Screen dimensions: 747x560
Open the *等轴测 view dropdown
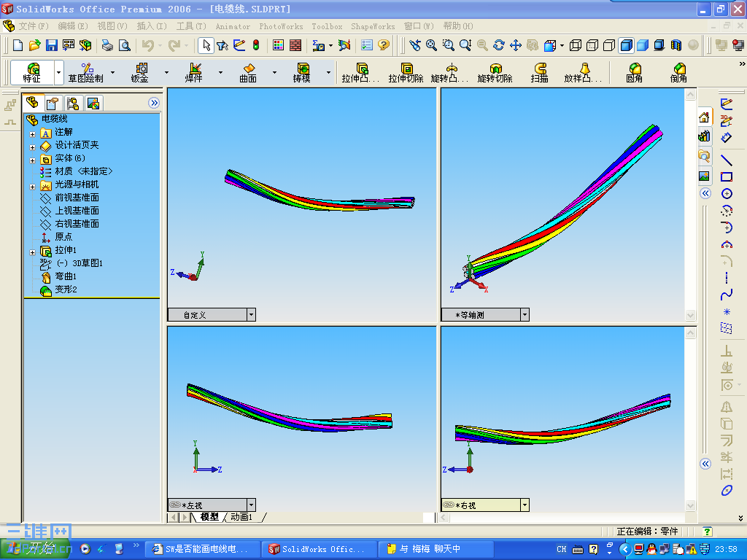click(x=524, y=314)
